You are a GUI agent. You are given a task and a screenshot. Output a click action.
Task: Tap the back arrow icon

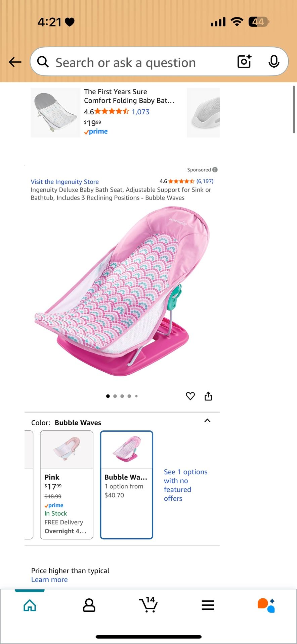click(15, 62)
